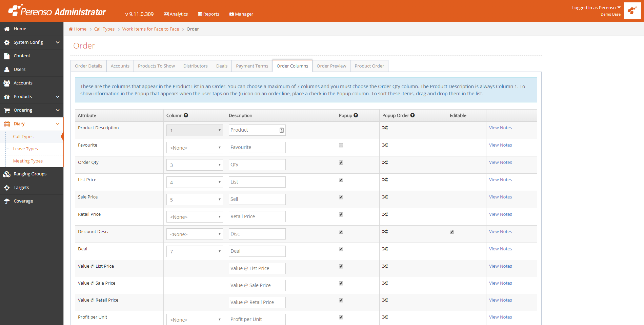
Task: Click the Accounts group icon in sidebar
Action: pos(7,83)
